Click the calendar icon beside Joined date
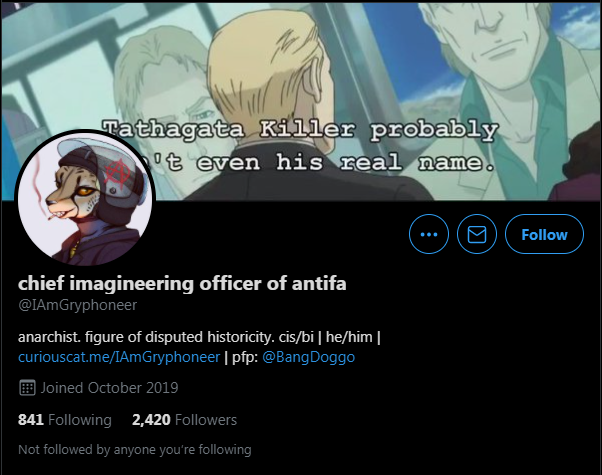 pos(27,388)
